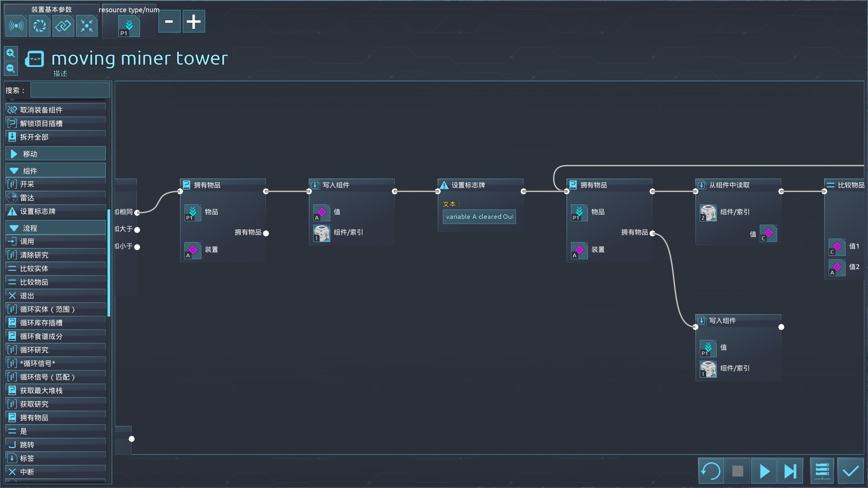Image resolution: width=868 pixels, height=488 pixels.
Task: Confirm with the checkmark button
Action: point(850,471)
